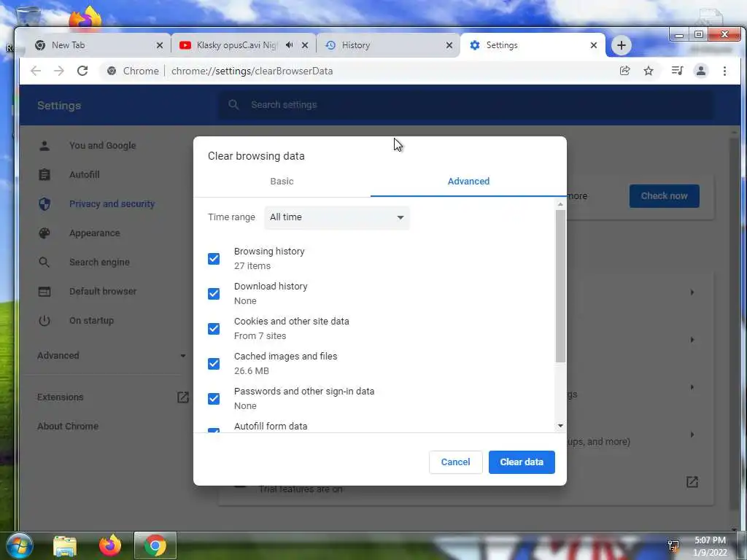Click the dialog scrollbar thumb
Viewport: 747px width, 560px height.
pos(560,286)
